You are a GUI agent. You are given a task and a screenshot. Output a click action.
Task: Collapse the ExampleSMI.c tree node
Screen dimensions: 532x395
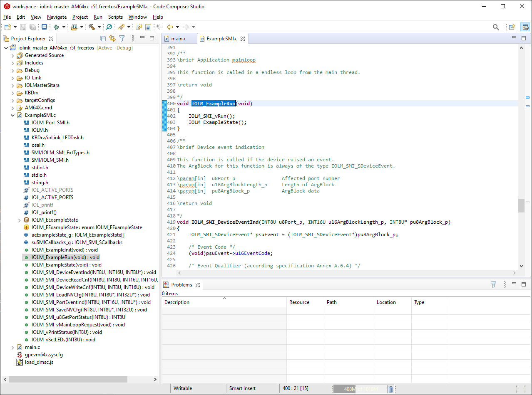(x=12, y=115)
